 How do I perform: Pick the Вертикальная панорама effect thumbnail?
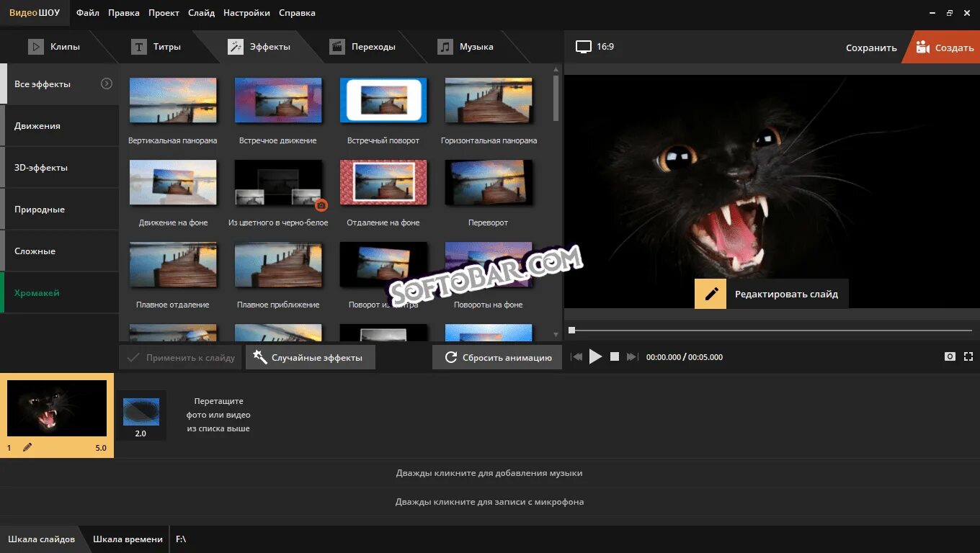[173, 100]
